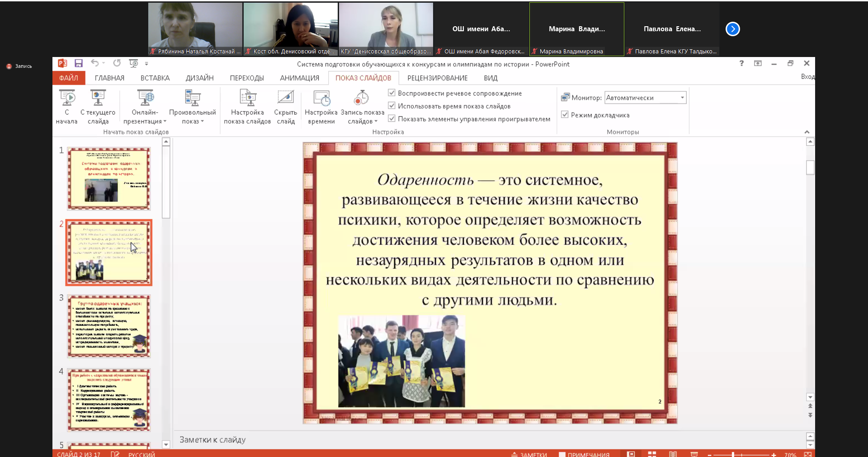The height and width of the screenshot is (457, 868).
Task: Click the zoom slider handle
Action: (x=733, y=454)
